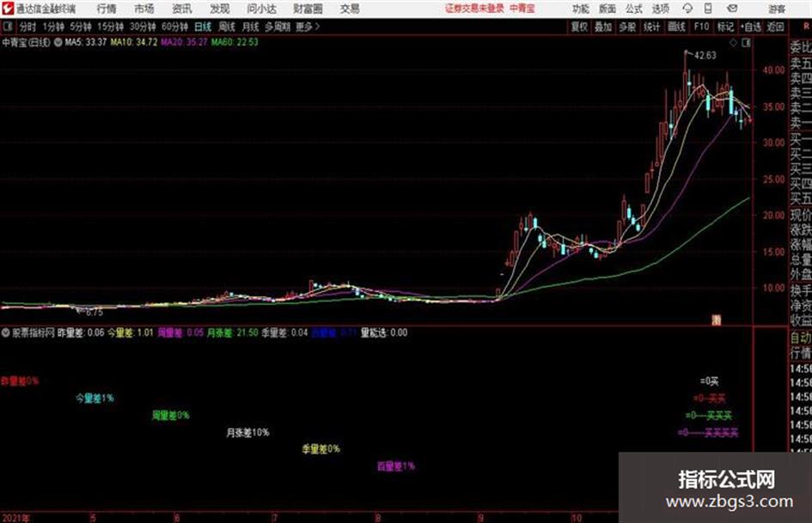This screenshot has height=523, width=812.
Task: Switch to 分时 period tab
Action: click(x=28, y=27)
